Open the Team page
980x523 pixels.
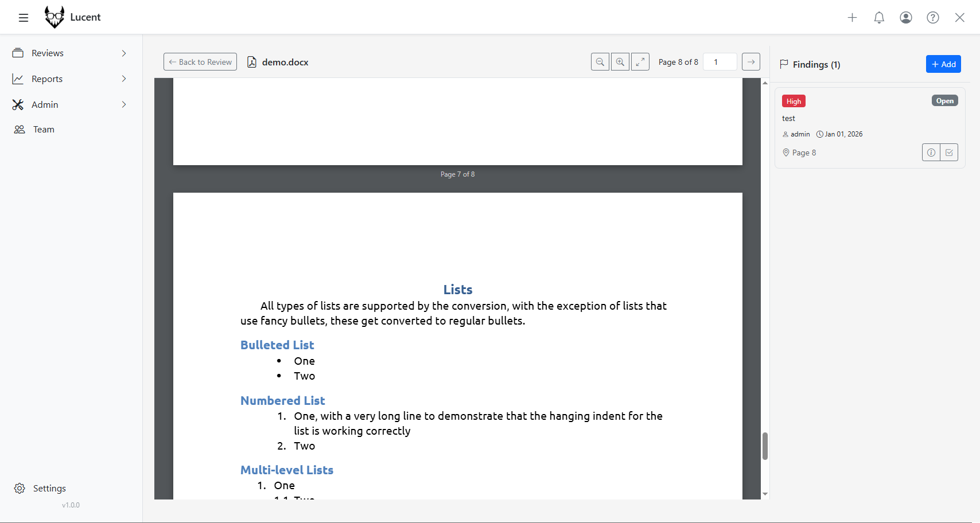click(x=44, y=130)
